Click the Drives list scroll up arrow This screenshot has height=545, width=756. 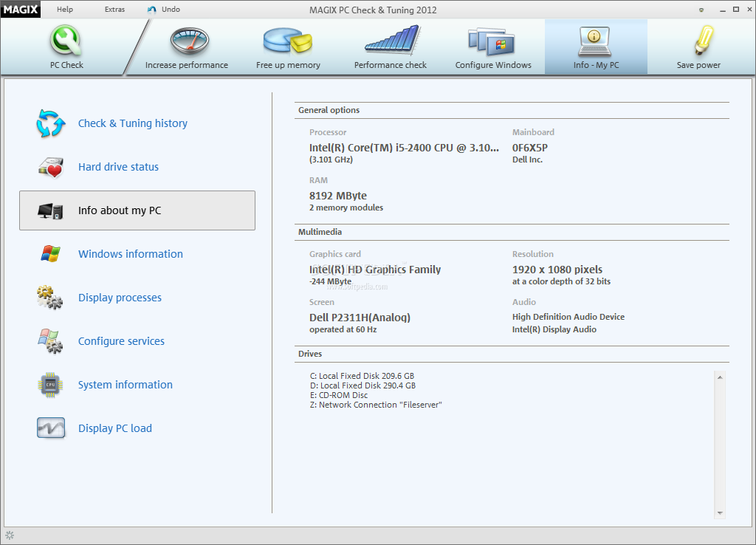coord(720,377)
